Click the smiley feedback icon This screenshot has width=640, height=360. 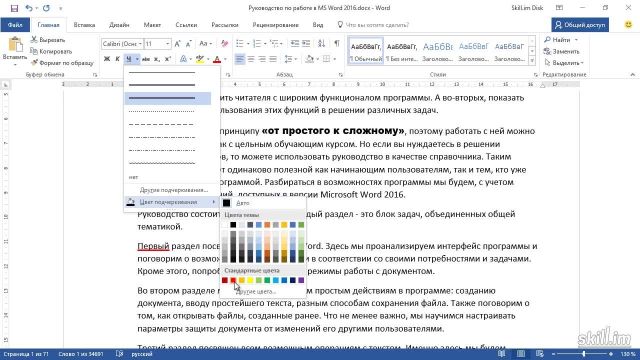629,24
